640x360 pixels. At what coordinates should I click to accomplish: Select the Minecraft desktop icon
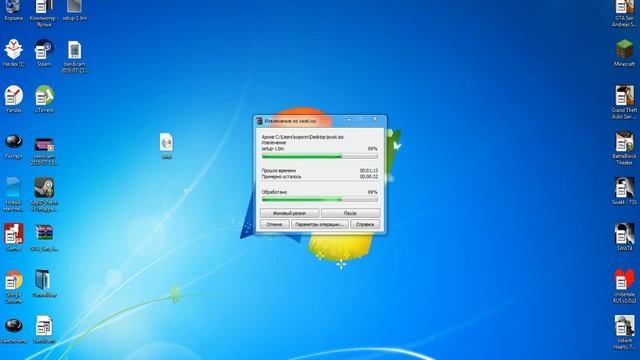624,53
